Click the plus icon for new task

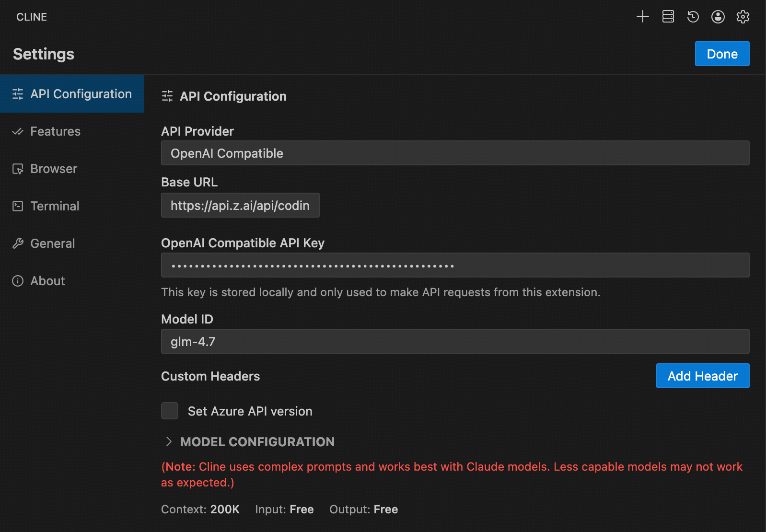(642, 17)
